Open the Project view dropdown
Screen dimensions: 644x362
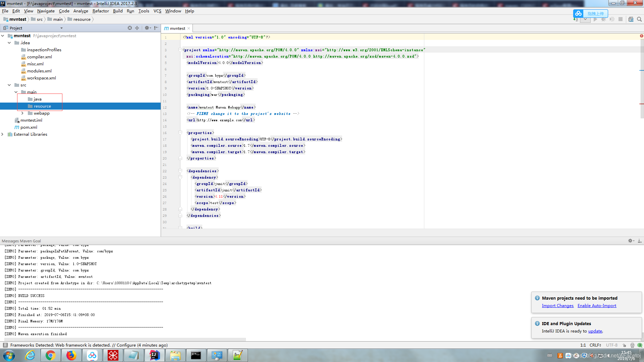(x=61, y=28)
